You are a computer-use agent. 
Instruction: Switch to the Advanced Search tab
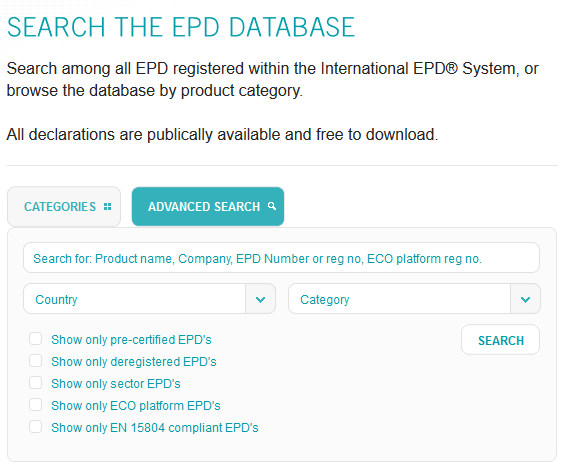coord(208,207)
